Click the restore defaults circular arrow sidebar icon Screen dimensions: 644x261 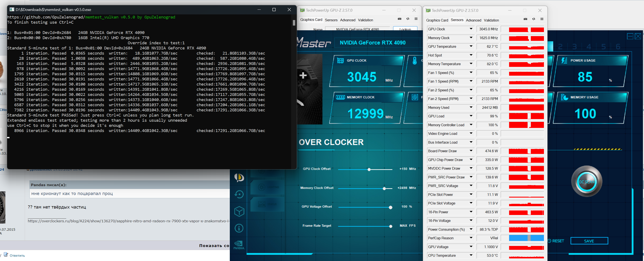(x=239, y=194)
